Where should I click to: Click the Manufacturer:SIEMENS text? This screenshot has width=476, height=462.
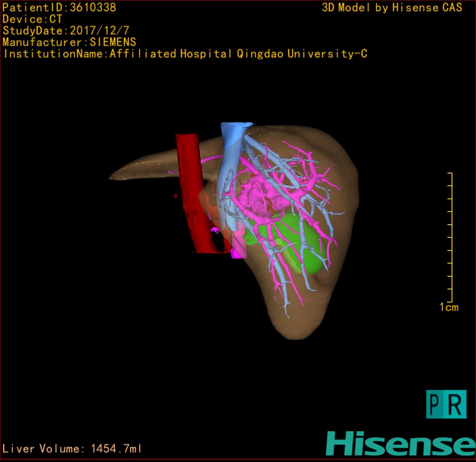tap(69, 42)
